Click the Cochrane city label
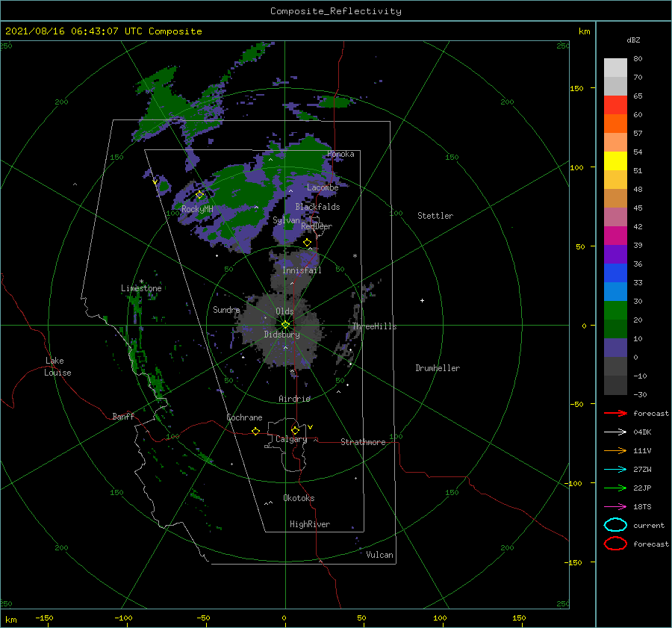Screen dimensions: 672x628 (x=244, y=417)
